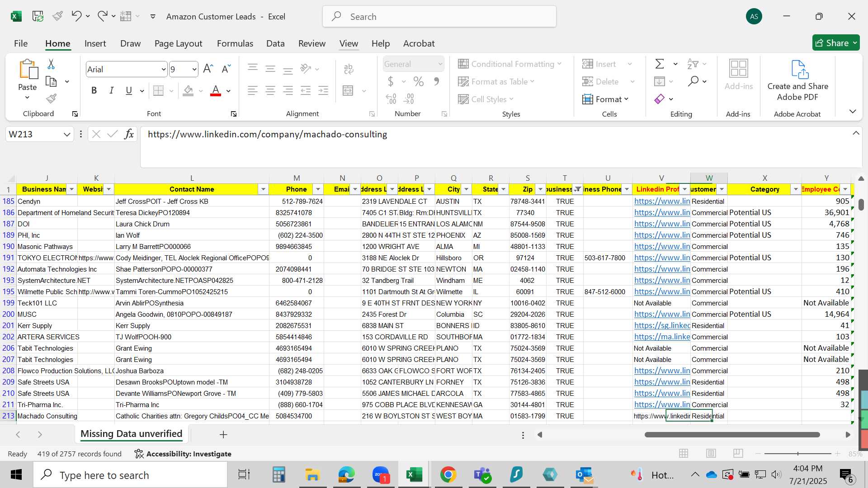Click the Format as Table button
The height and width of the screenshot is (488, 868).
click(496, 81)
